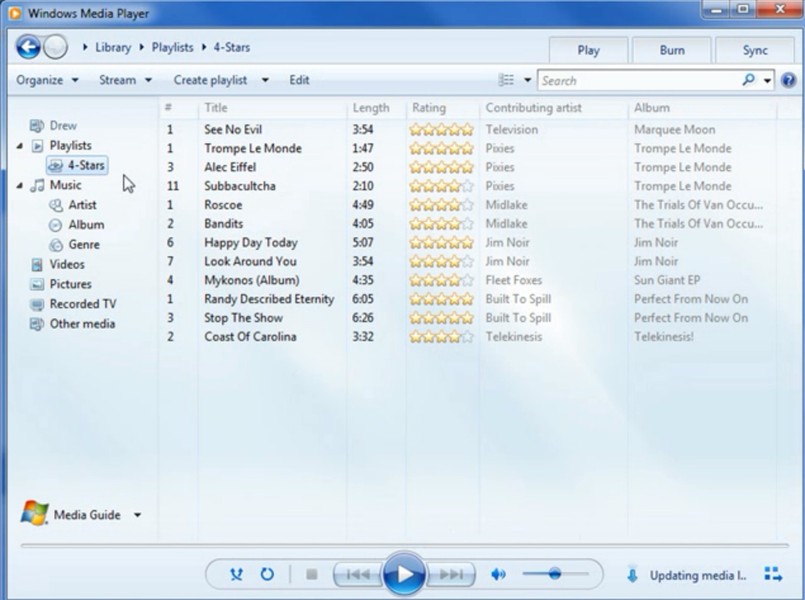The image size is (805, 600).
Task: Click the search magnifier icon
Action: click(x=748, y=80)
